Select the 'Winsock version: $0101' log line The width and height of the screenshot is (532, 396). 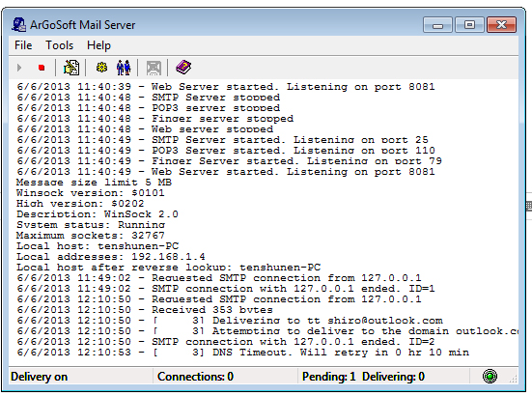coord(90,193)
